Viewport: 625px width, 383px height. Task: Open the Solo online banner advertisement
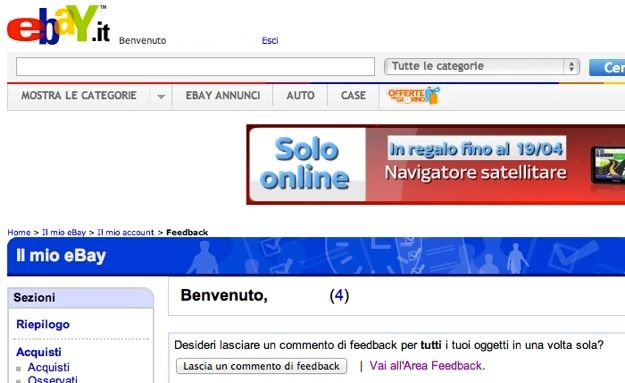tap(436, 165)
